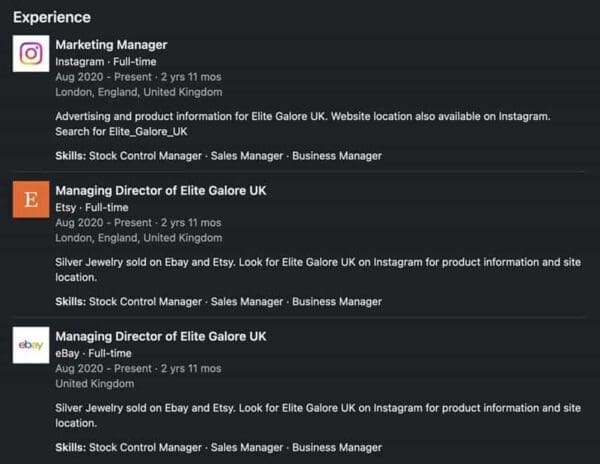Open the Etsy company logo
Screen dimensions: 600x464
[31, 199]
